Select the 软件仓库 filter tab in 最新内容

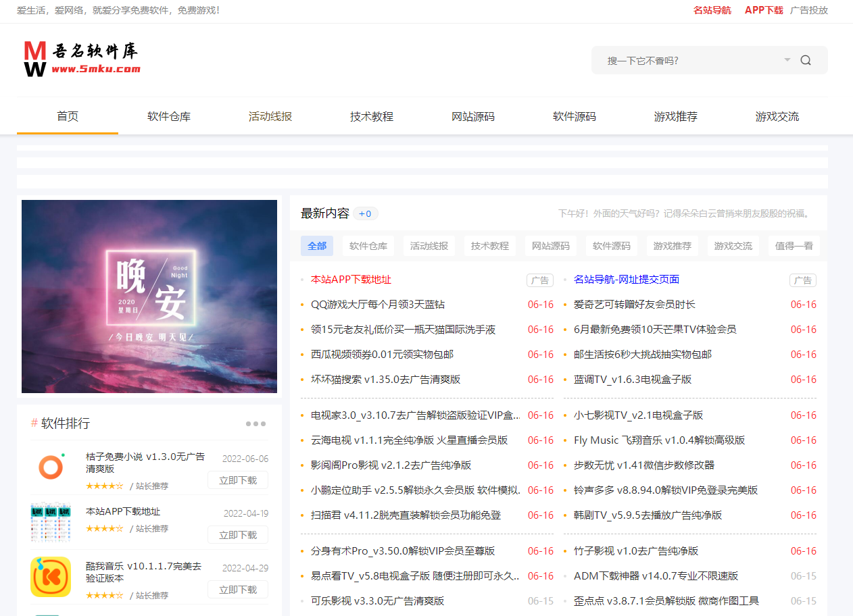(368, 246)
